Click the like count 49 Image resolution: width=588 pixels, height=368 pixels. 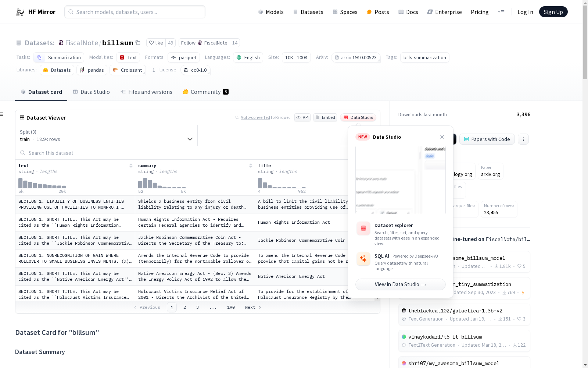[x=171, y=43]
